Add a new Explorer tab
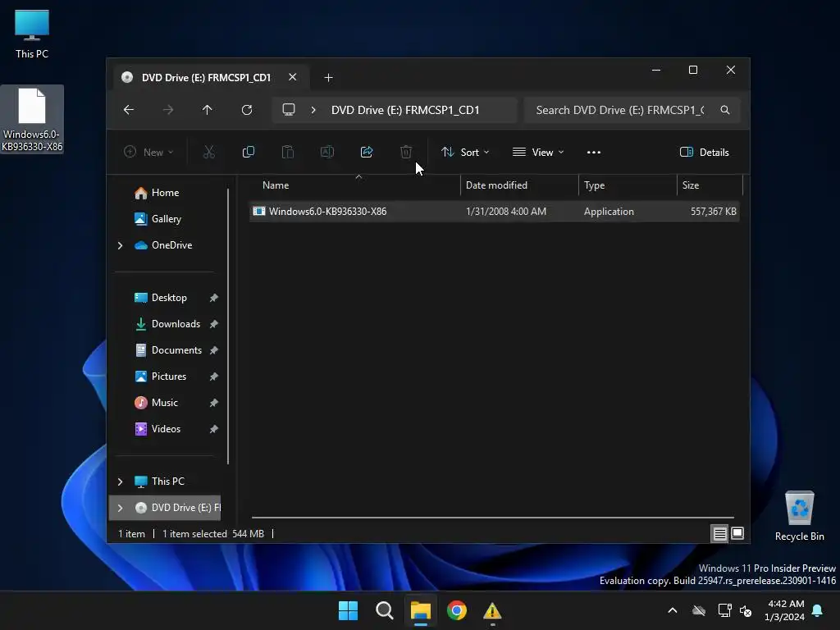The width and height of the screenshot is (840, 630). (x=328, y=78)
